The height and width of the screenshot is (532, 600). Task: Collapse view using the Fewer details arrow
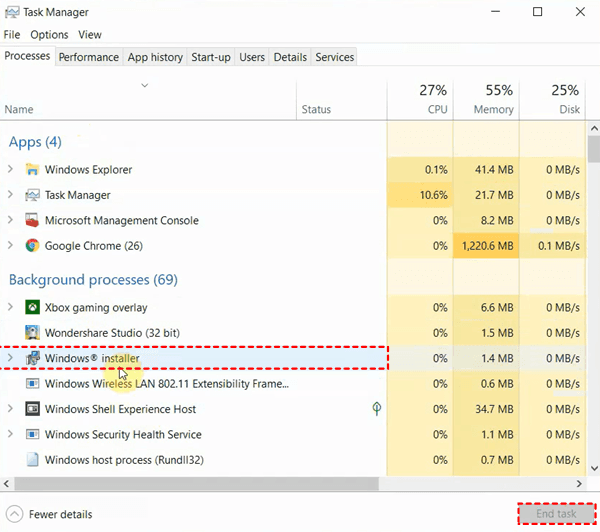pyautogui.click(x=13, y=514)
